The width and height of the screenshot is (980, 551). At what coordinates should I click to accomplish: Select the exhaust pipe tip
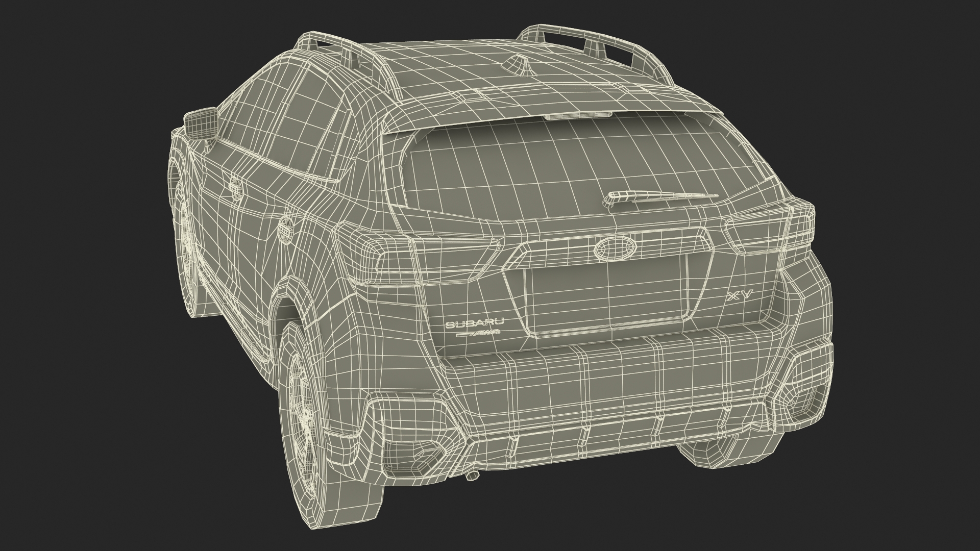click(472, 477)
